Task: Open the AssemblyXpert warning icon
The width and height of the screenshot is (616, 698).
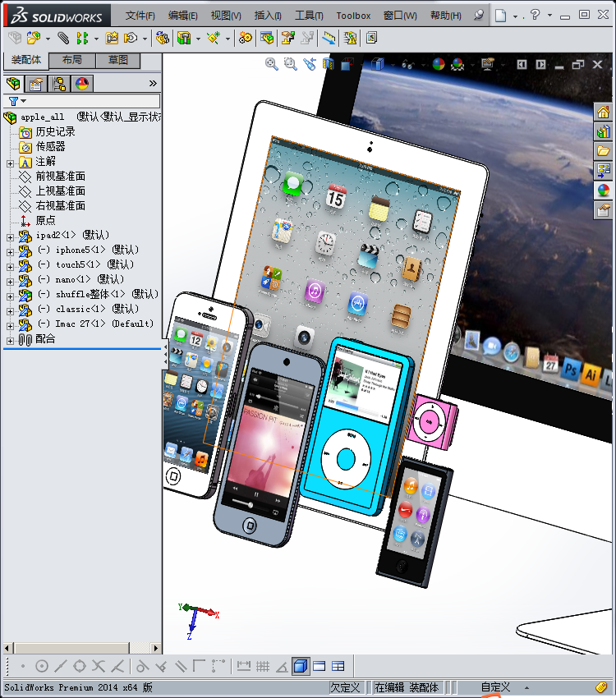Action: [x=350, y=39]
